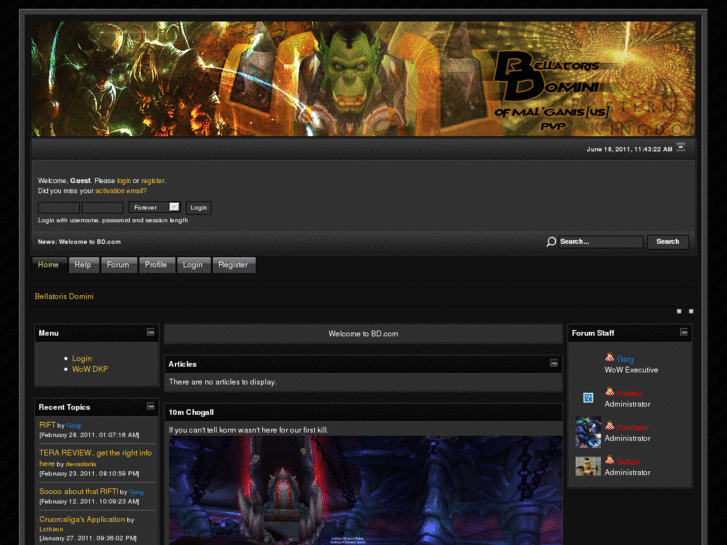727x545 pixels.
Task: View Garg's profile next to RIFT topic
Action: click(73, 425)
